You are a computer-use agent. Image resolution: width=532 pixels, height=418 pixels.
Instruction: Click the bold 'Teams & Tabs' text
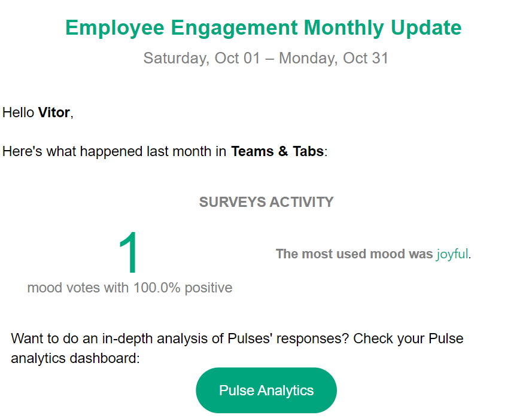point(277,151)
